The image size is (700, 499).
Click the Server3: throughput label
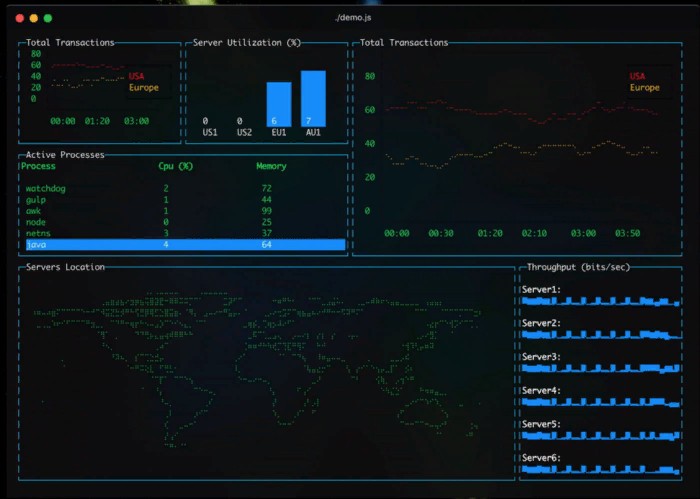541,357
